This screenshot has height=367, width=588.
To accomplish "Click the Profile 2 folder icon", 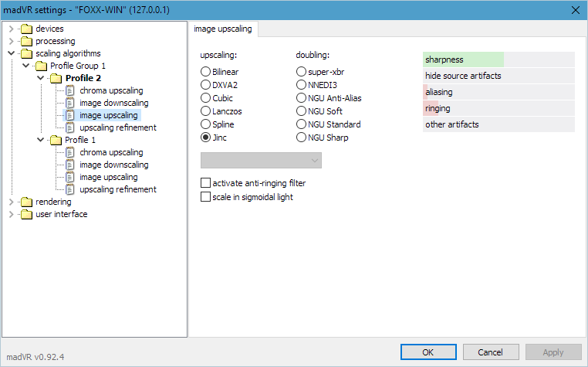I will [x=56, y=79].
